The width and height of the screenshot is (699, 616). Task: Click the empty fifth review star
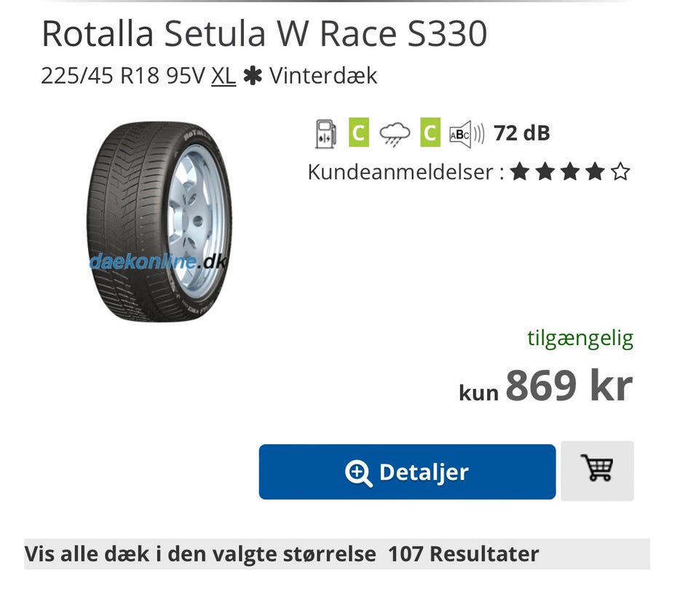click(620, 172)
